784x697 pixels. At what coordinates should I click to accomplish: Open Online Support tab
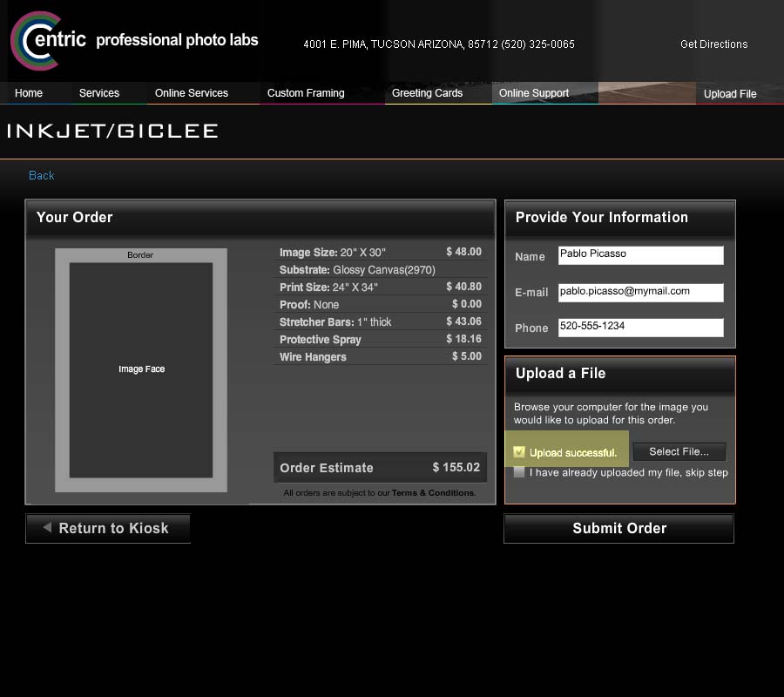click(534, 93)
